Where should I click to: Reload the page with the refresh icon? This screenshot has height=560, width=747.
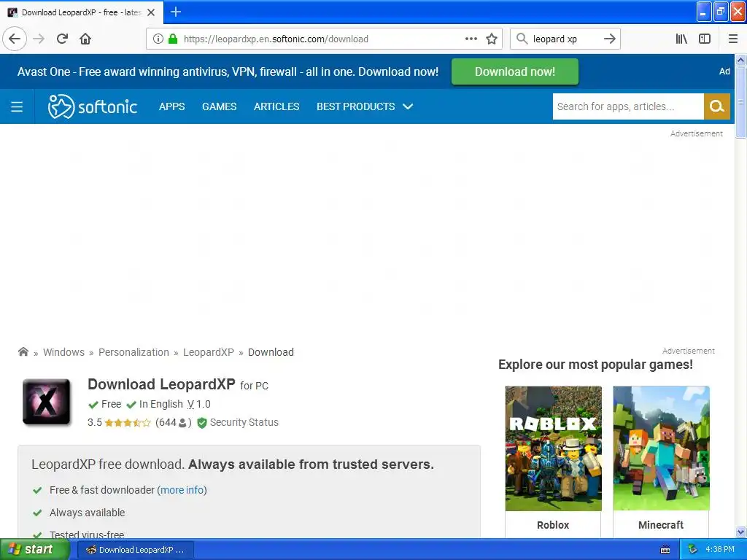tap(62, 39)
